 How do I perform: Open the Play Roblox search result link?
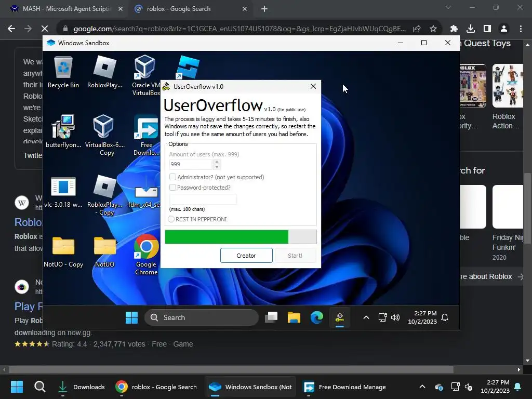(x=29, y=307)
